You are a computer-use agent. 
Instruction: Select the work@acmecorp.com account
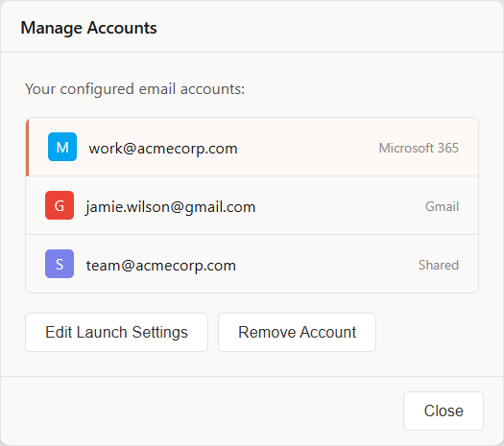pos(252,147)
